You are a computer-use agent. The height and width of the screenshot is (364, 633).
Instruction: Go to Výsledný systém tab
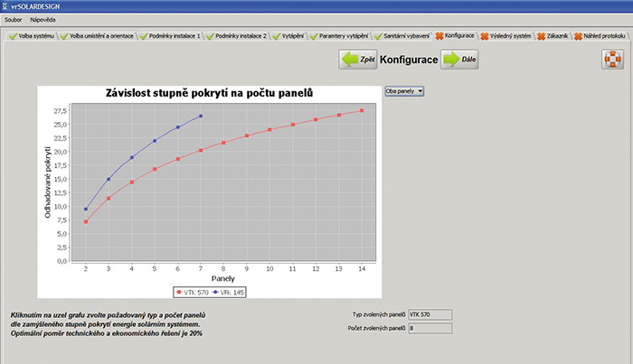pyautogui.click(x=506, y=35)
